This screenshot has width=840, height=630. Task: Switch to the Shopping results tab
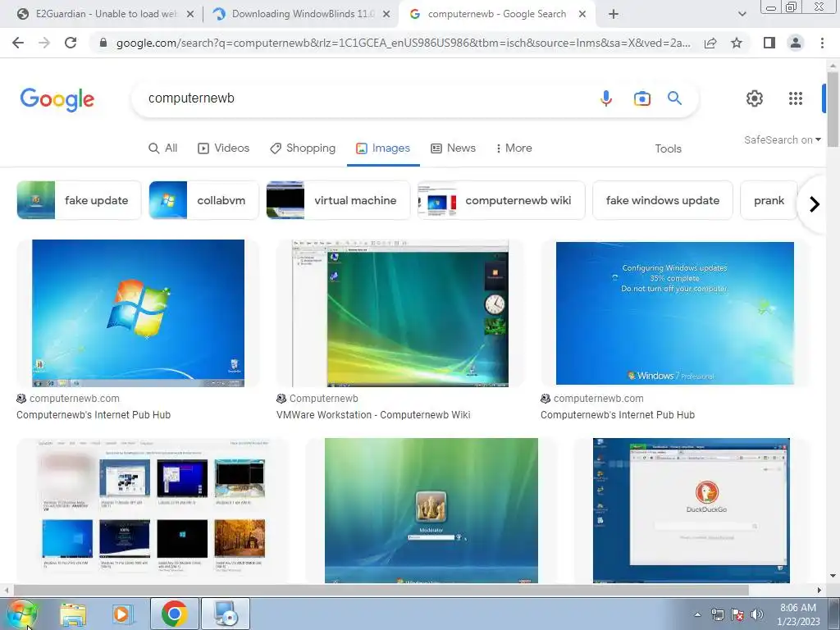pyautogui.click(x=303, y=148)
